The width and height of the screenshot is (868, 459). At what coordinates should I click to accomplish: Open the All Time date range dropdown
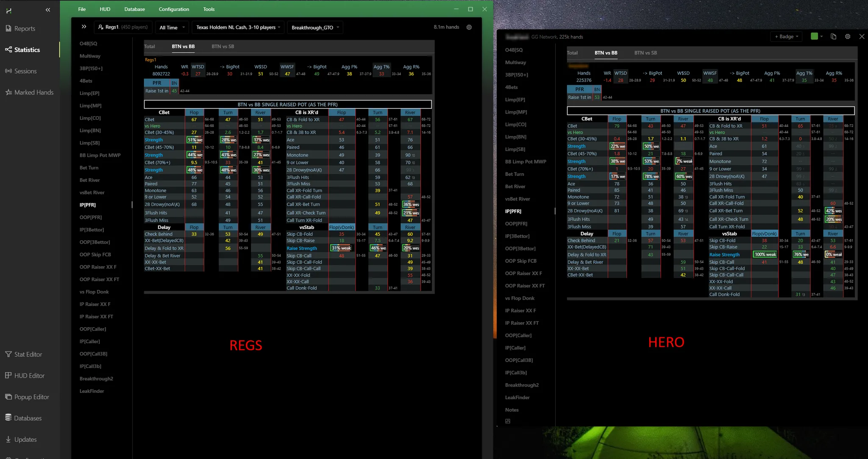pyautogui.click(x=172, y=28)
